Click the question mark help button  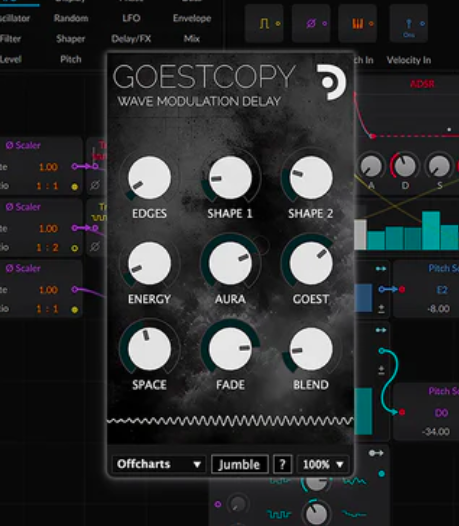coord(282,464)
